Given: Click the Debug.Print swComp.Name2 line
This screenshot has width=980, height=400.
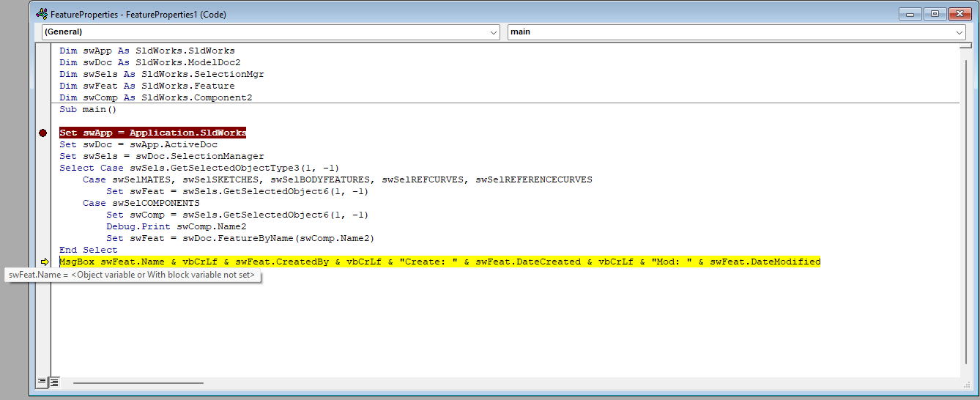Looking at the screenshot, I should (176, 226).
